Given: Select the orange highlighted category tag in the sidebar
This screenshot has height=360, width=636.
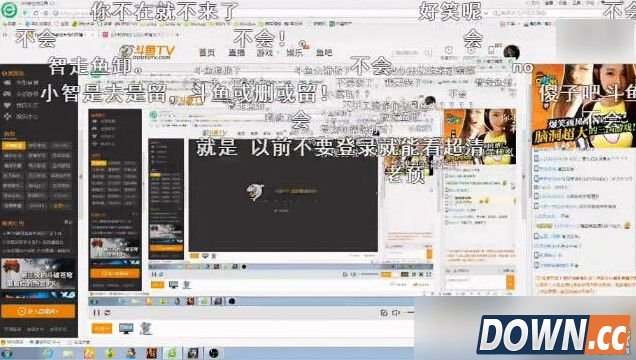Looking at the screenshot, I should (x=14, y=145).
